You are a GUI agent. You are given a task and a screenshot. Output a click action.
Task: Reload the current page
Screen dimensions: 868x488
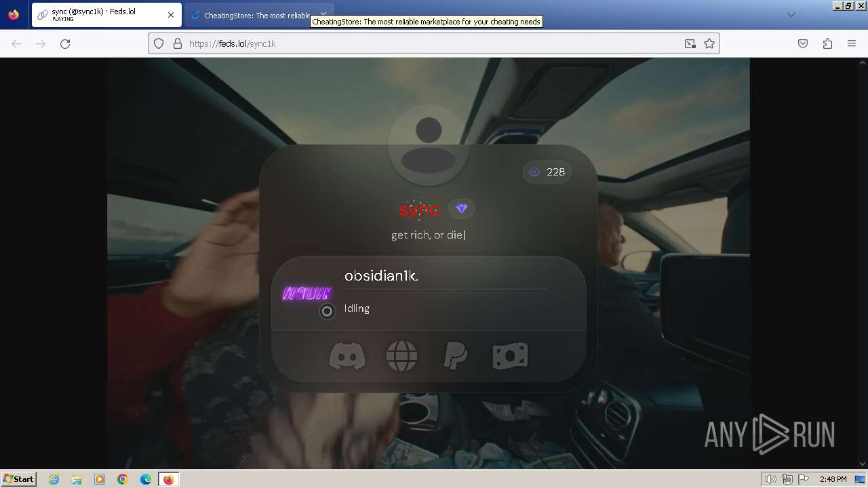pyautogui.click(x=65, y=43)
